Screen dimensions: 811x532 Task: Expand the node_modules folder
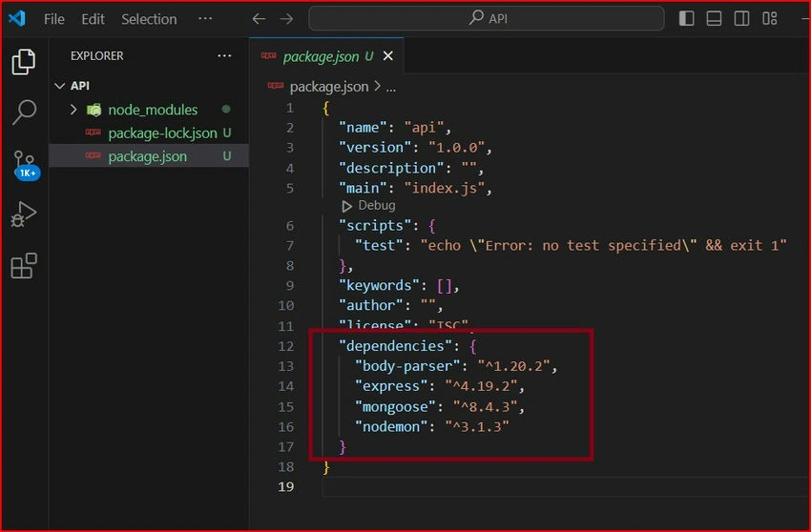(73, 110)
